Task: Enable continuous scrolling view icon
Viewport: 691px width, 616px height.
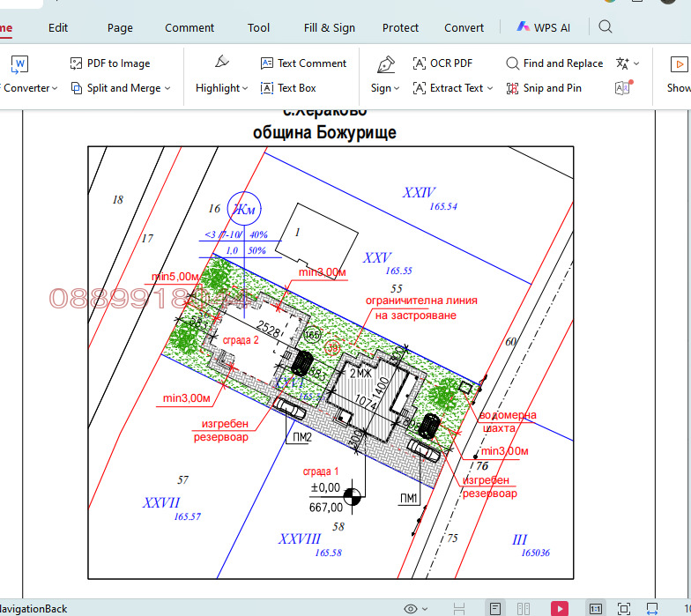Action: tap(458, 609)
